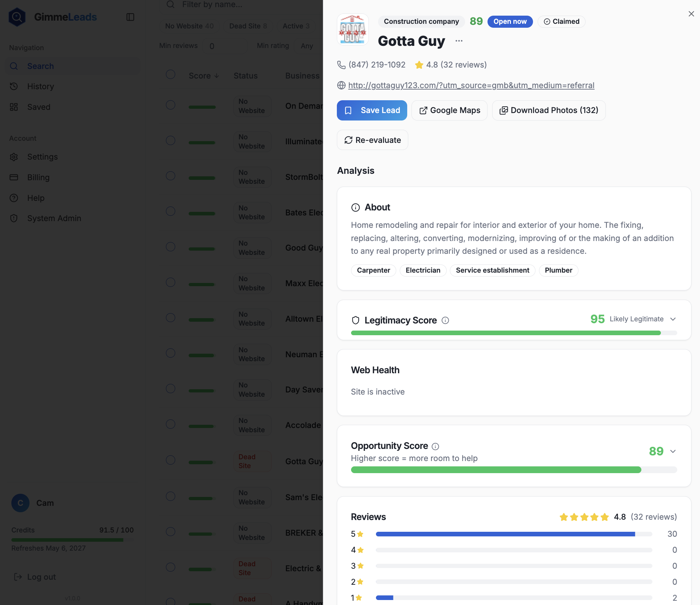Select the Sam's Electric row checkbox
Screen dimensions: 700x605
coord(171,496)
